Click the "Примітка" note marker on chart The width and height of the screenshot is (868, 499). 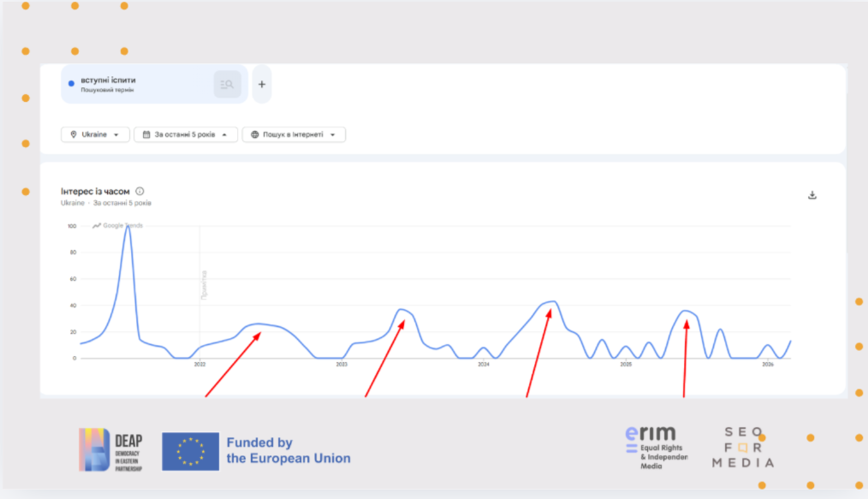coord(204,284)
